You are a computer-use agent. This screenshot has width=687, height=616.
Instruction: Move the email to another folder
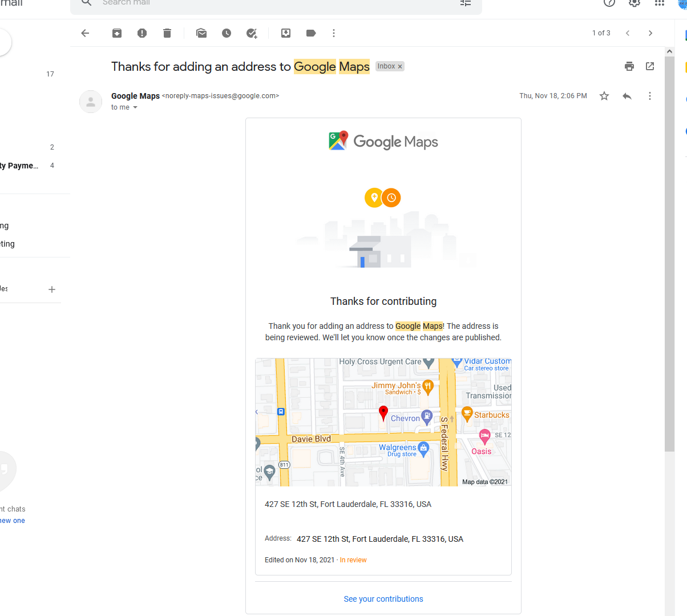point(286,33)
